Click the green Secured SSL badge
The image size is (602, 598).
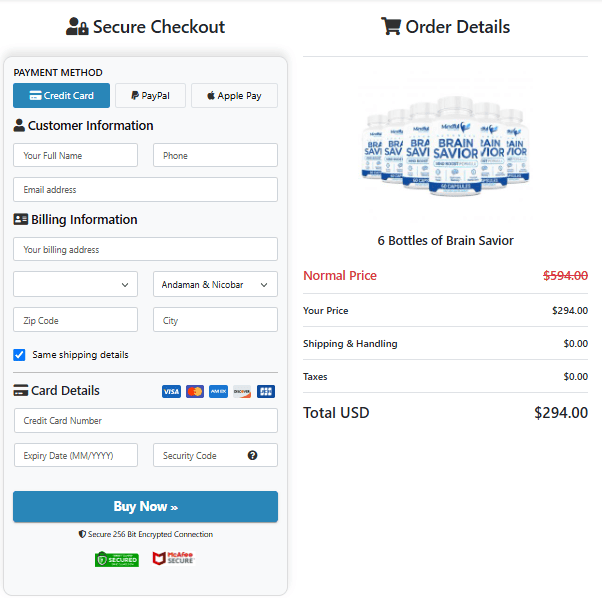pos(116,559)
